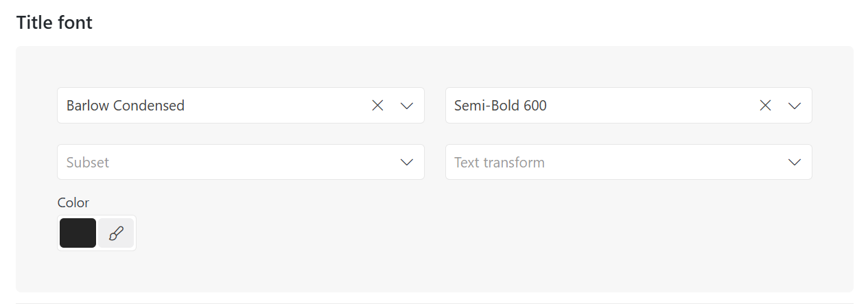Focus the Subset placeholder text

(88, 163)
